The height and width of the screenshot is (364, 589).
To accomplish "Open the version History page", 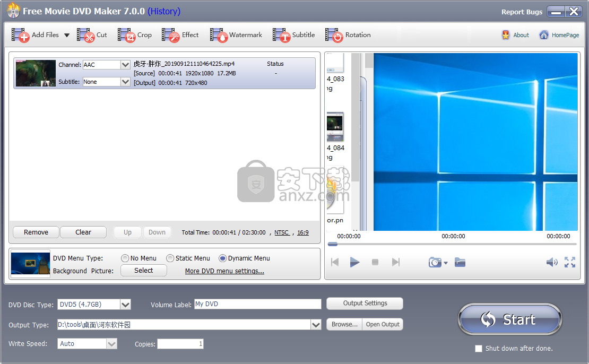I will point(164,11).
